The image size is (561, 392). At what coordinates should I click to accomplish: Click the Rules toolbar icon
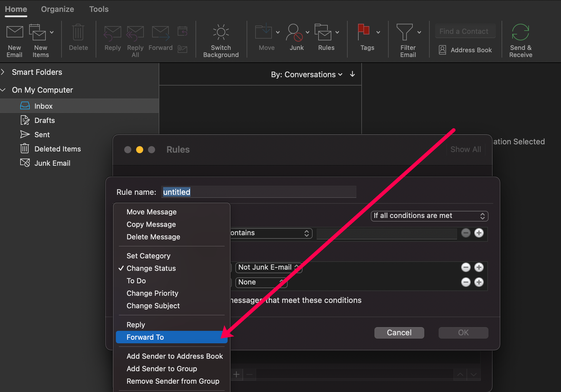pyautogui.click(x=324, y=32)
